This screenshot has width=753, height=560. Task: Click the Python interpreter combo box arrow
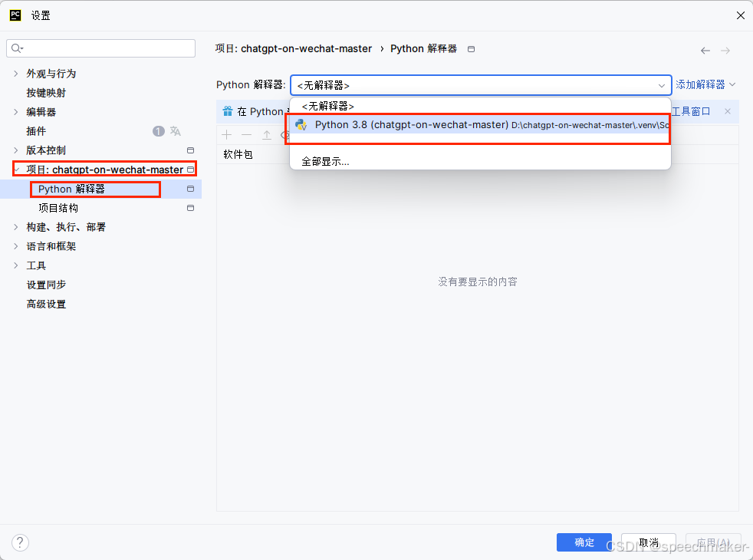(661, 85)
